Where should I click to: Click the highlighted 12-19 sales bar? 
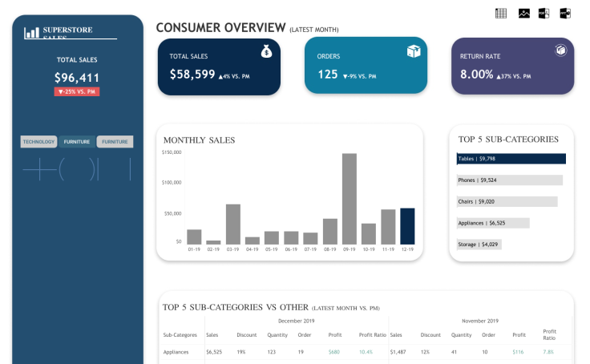407,226
